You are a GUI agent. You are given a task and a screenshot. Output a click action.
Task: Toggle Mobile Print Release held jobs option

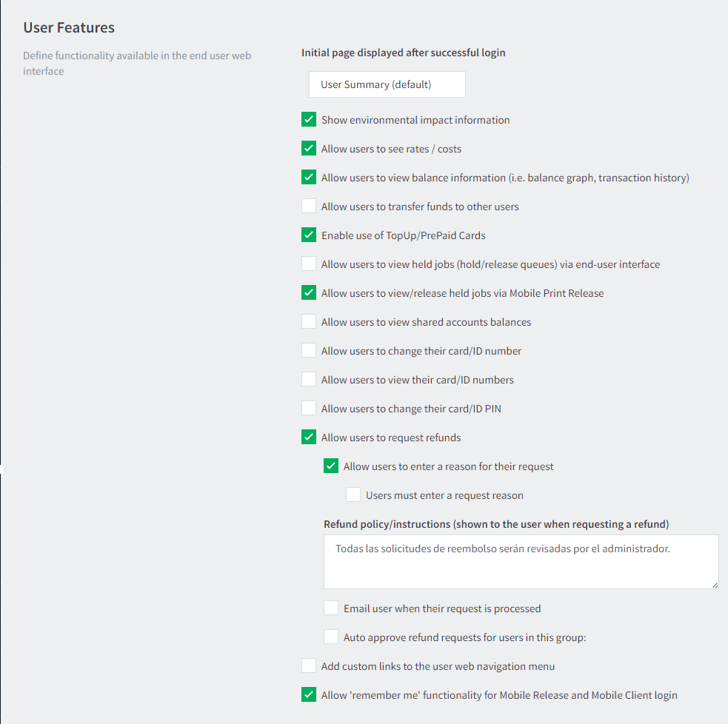pos(309,293)
